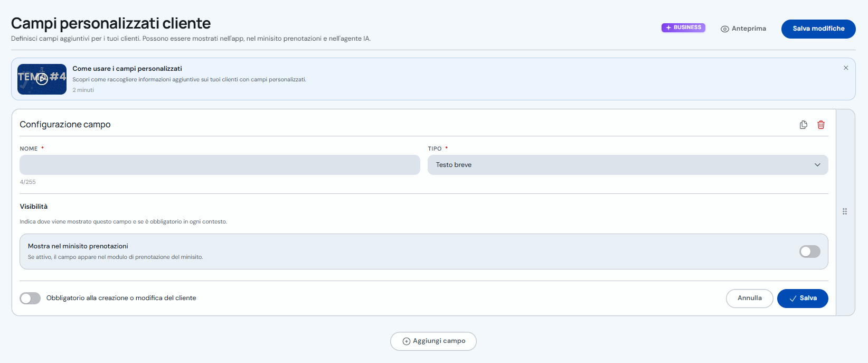Click the Configurazione campo heading
Screen dimensions: 868x363
pos(65,124)
